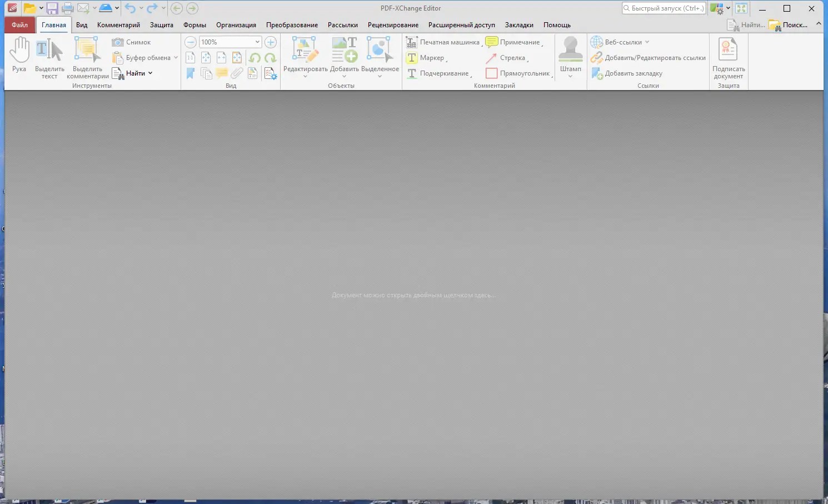Screen dimensions: 828x504
Task: Open the Защита tab
Action: coord(162,25)
